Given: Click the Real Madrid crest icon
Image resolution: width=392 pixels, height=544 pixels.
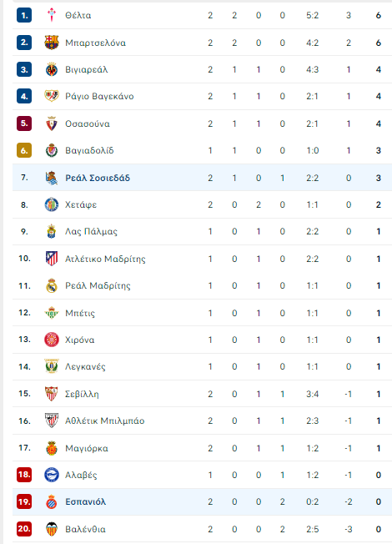Looking at the screenshot, I should 52,285.
